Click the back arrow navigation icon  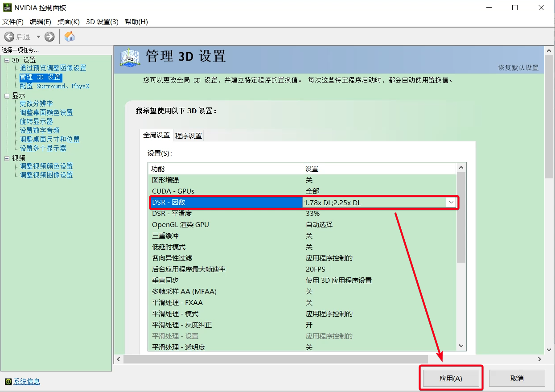[9, 37]
